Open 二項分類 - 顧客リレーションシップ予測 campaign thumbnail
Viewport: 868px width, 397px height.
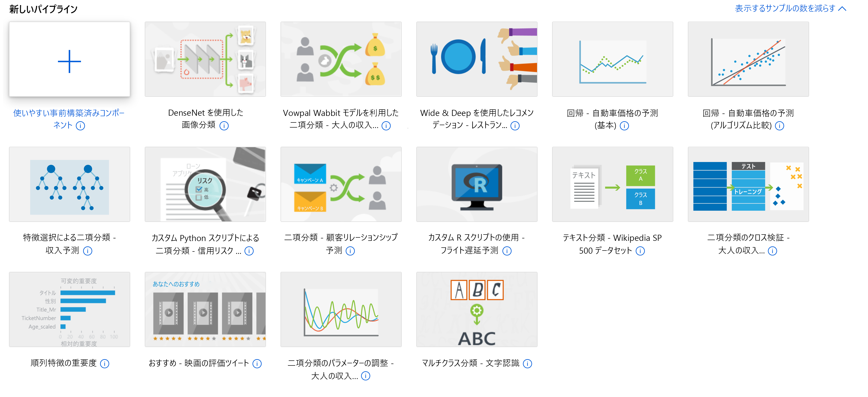pos(341,184)
